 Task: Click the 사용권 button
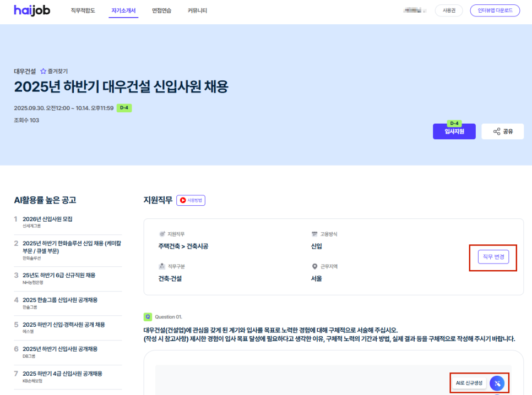(448, 10)
